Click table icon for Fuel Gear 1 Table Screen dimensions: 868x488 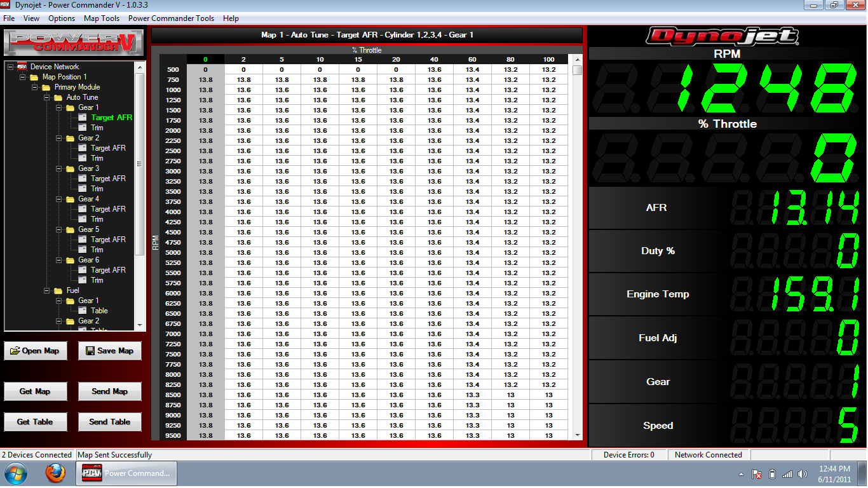pyautogui.click(x=82, y=311)
